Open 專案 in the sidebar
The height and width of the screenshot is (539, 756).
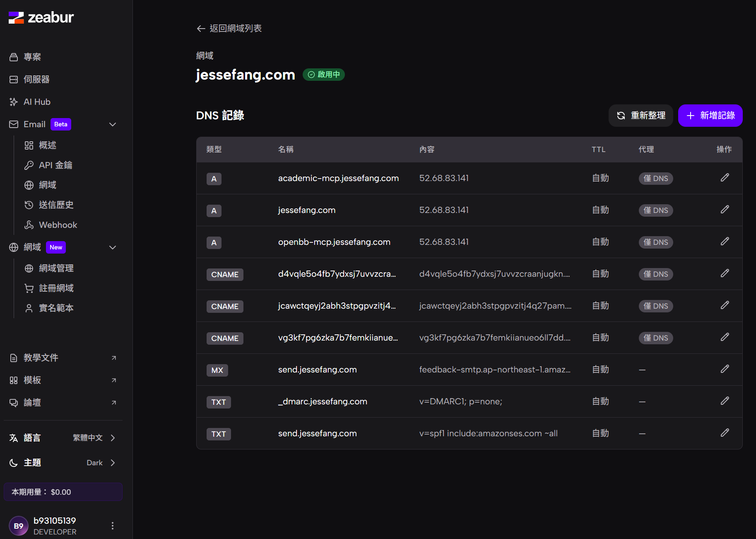(x=32, y=57)
